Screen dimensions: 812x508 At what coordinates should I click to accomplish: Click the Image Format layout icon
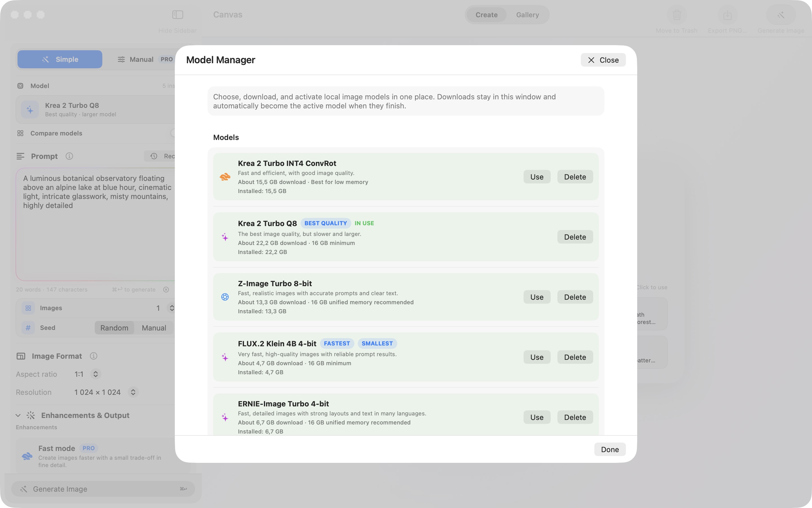coord(21,356)
